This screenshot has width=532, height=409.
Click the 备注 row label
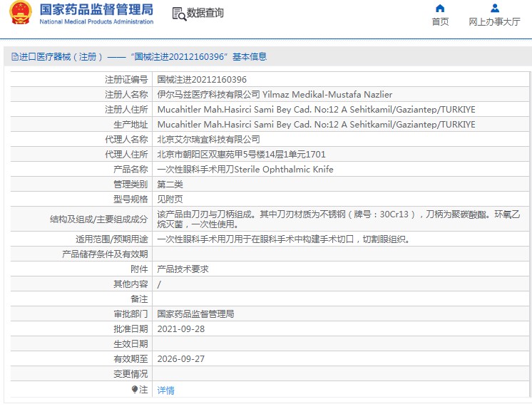[139, 299]
